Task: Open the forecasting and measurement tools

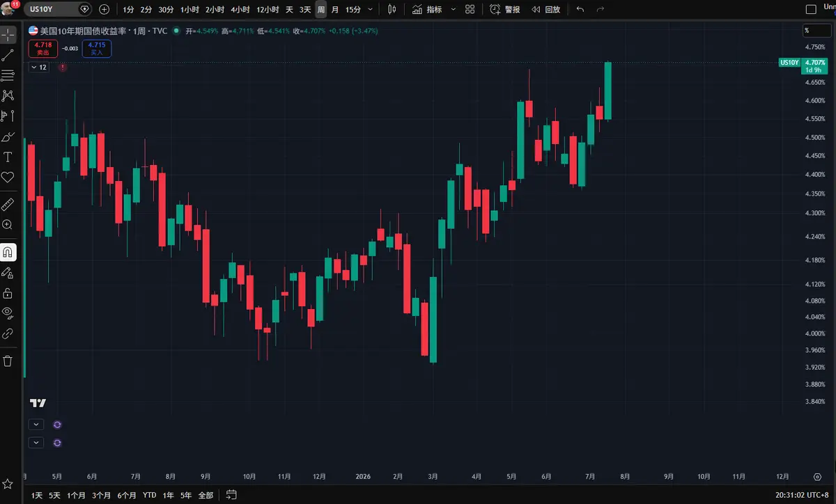Action: click(x=8, y=116)
